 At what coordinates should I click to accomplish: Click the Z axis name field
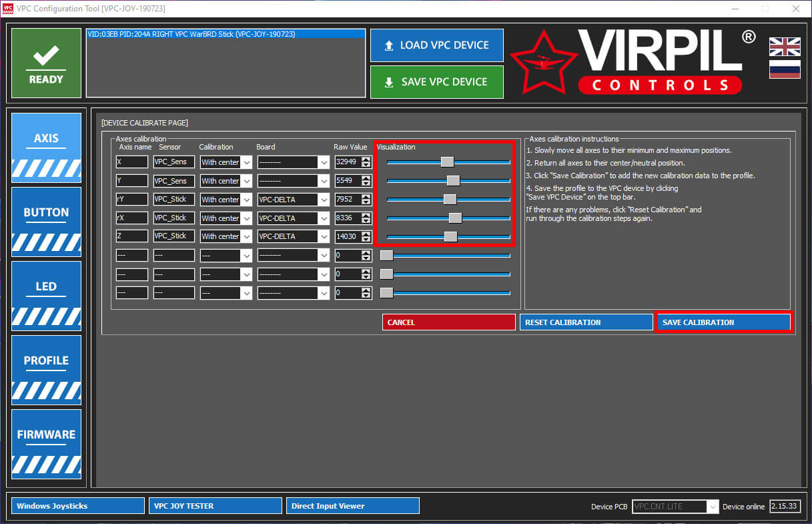click(x=132, y=236)
